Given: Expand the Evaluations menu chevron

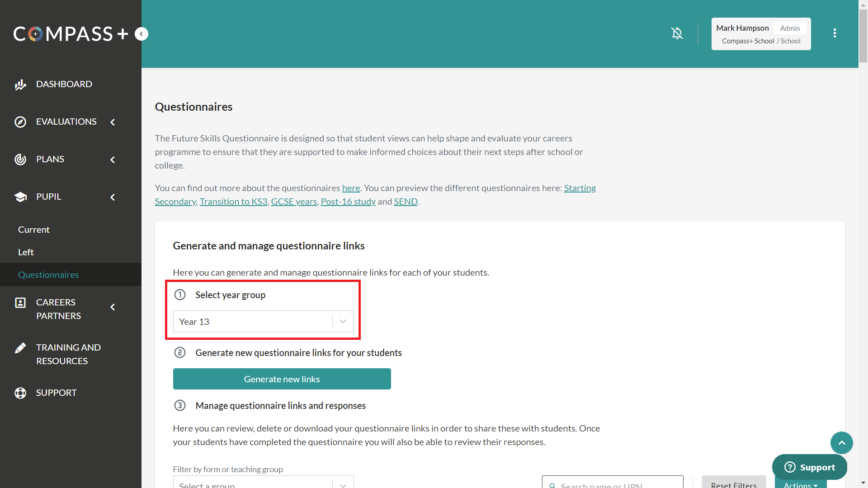Looking at the screenshot, I should (113, 122).
